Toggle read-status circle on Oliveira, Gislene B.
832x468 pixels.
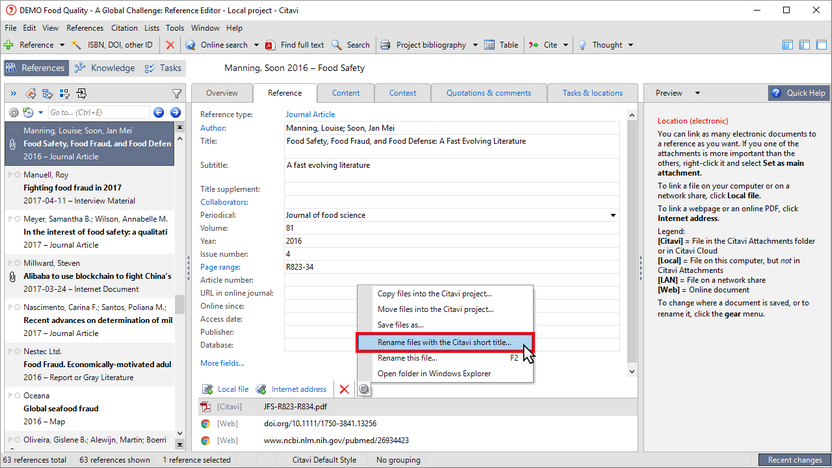click(x=18, y=439)
